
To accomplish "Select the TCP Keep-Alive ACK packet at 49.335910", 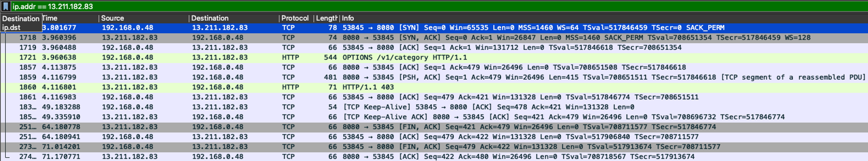I will coord(434,117).
